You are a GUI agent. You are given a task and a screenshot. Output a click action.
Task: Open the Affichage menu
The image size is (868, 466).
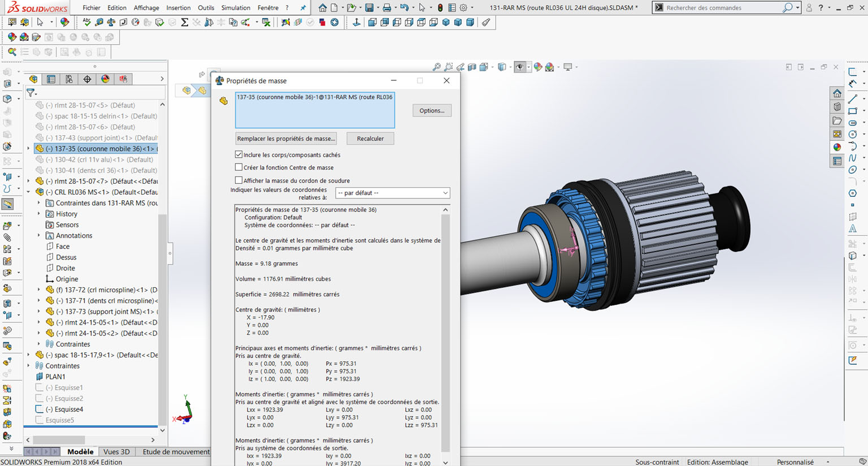(146, 8)
